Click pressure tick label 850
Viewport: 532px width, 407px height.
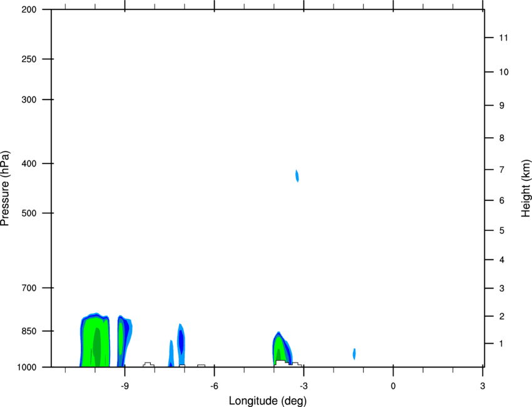tap(29, 331)
